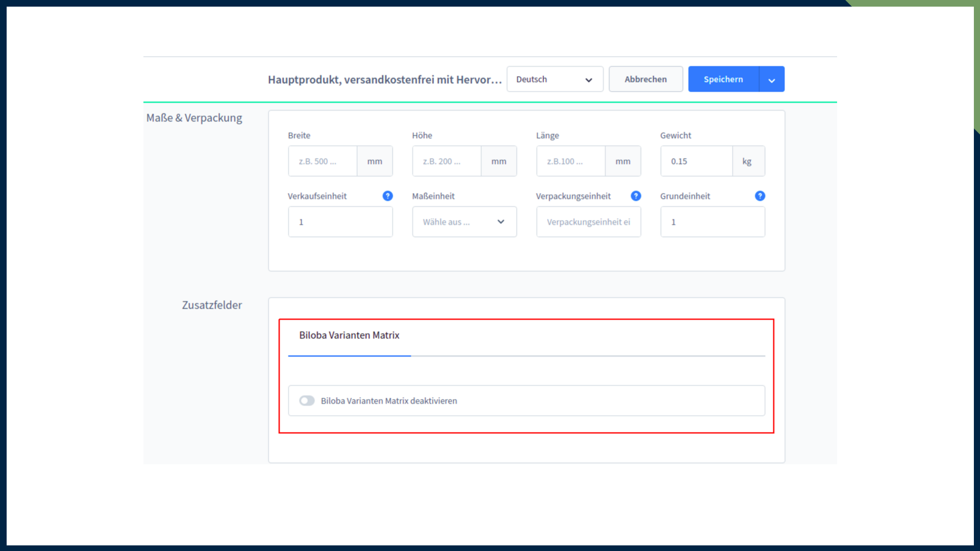Viewport: 980px width, 551px height.
Task: Open the Maßeinheit dropdown
Action: tap(464, 222)
